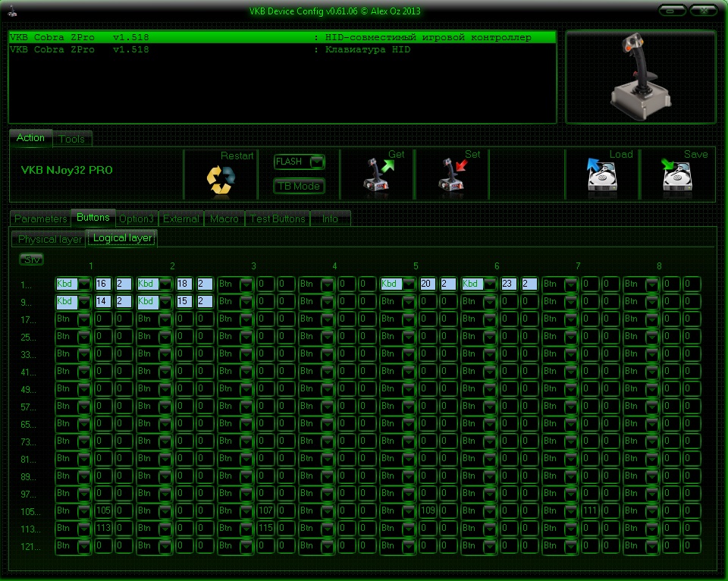This screenshot has height=581, width=728.
Task: Open the Test Buttons tab
Action: click(278, 218)
